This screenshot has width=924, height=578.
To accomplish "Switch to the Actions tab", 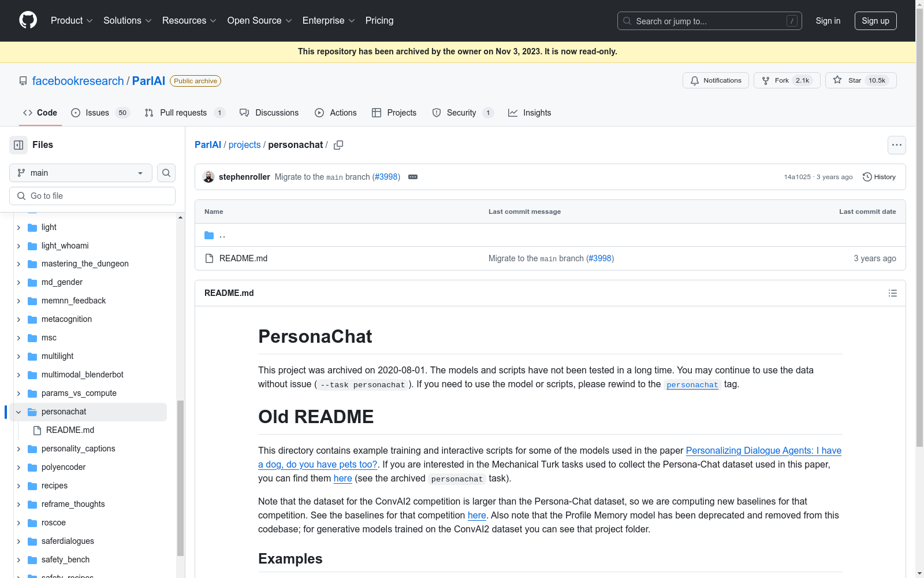I will (336, 113).
